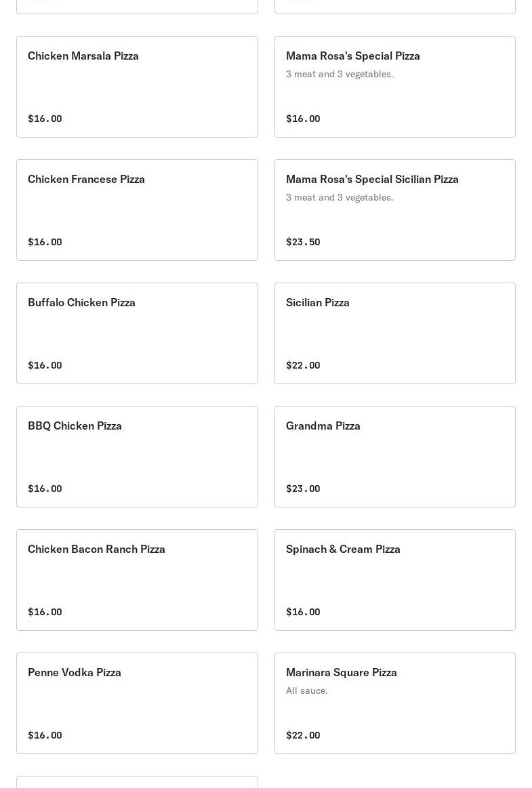Pick the Chicken Bacon Ranch Pizza

pyautogui.click(x=137, y=580)
